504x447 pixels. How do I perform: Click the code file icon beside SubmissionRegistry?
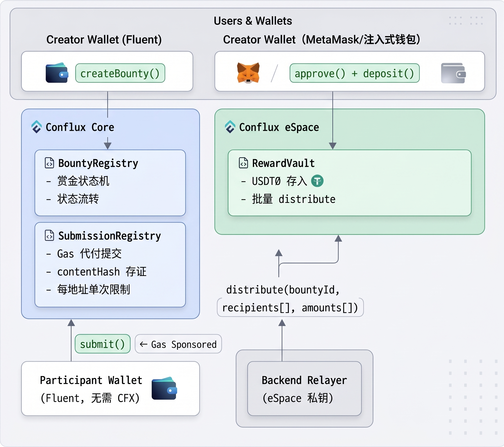coord(49,235)
